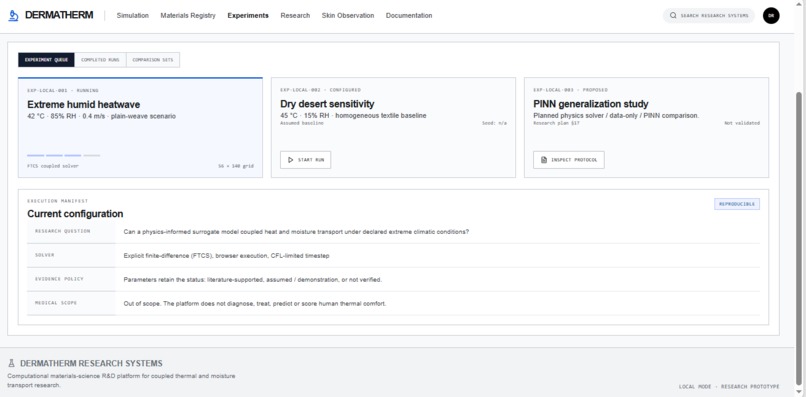Select the Experiment Queue tab
The height and width of the screenshot is (397, 806).
[46, 60]
